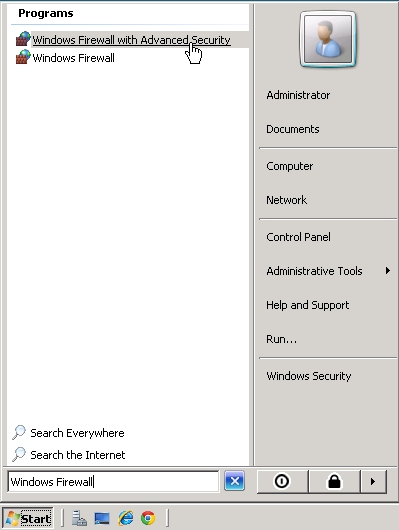Open Network from the Start menu
399x530 pixels.
(x=286, y=200)
